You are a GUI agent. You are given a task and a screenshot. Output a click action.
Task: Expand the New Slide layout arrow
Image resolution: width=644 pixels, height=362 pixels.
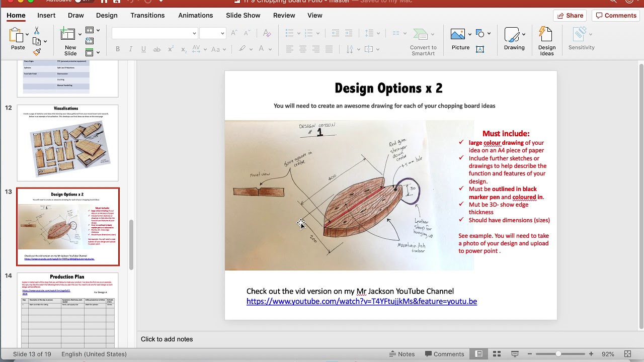click(x=80, y=35)
